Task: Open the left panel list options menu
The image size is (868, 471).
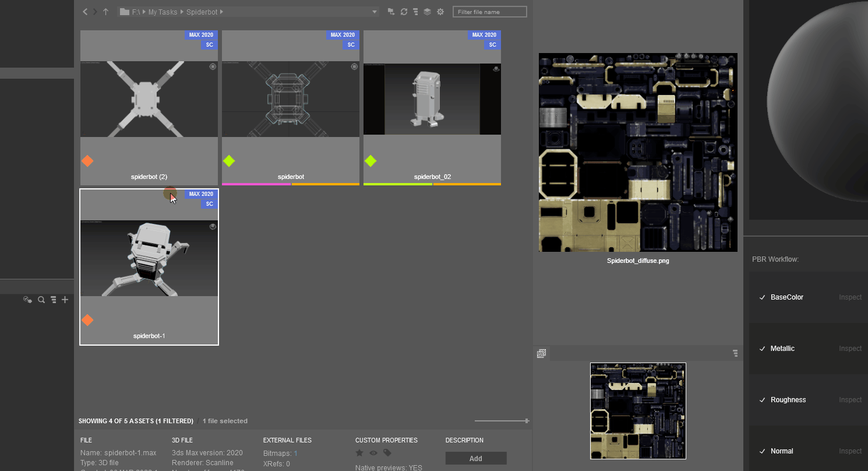Action: click(x=53, y=300)
